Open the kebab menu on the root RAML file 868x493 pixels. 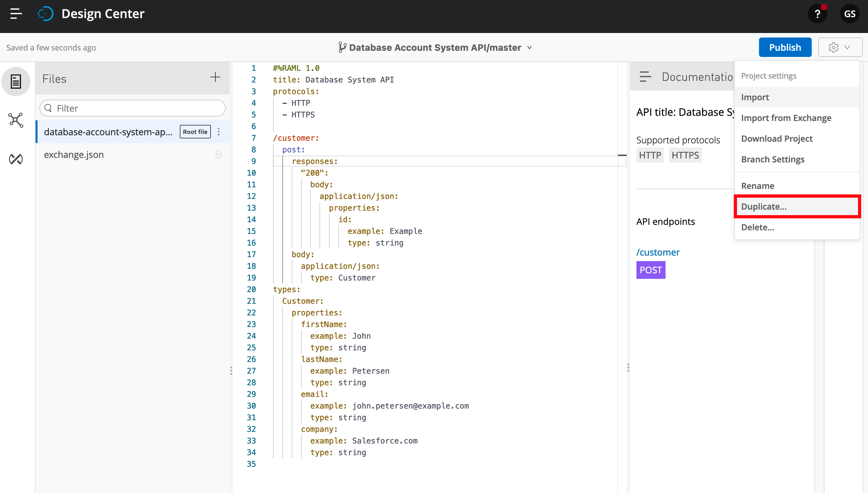(x=219, y=132)
